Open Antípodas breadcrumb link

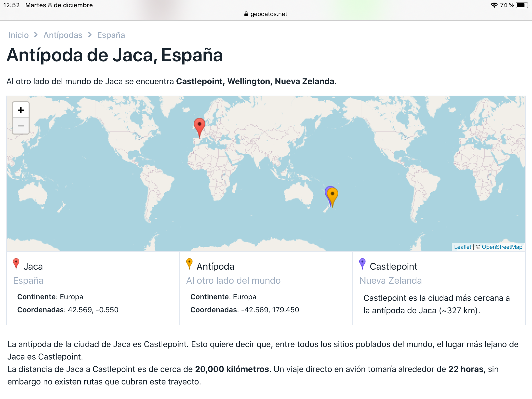(x=63, y=35)
